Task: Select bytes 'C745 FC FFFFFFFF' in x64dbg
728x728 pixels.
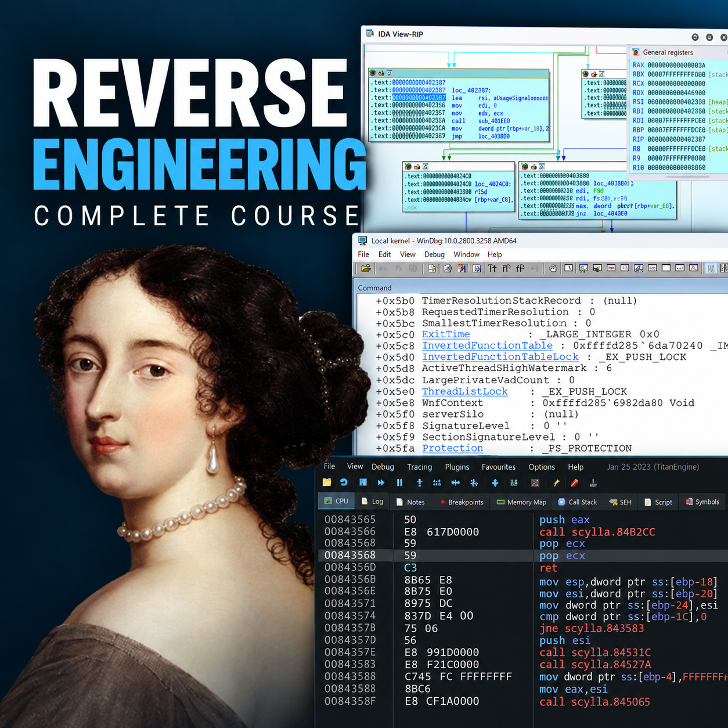Action: (x=458, y=676)
